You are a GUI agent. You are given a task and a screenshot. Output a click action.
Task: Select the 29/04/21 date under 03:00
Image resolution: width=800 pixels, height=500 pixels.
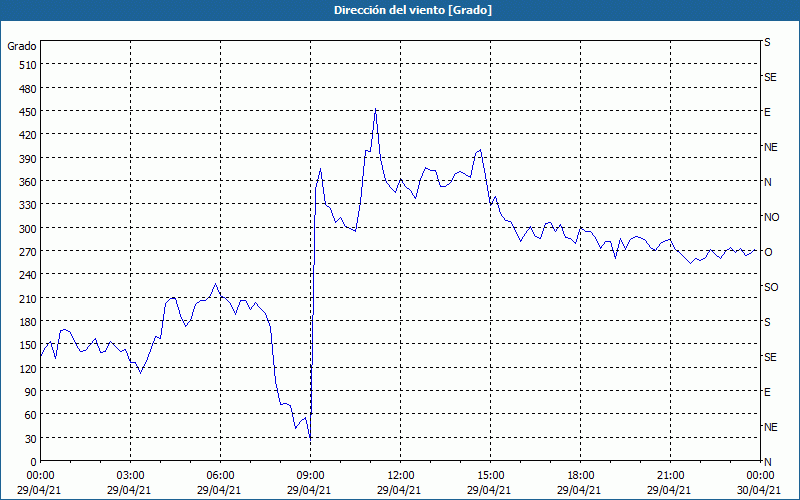(129, 490)
